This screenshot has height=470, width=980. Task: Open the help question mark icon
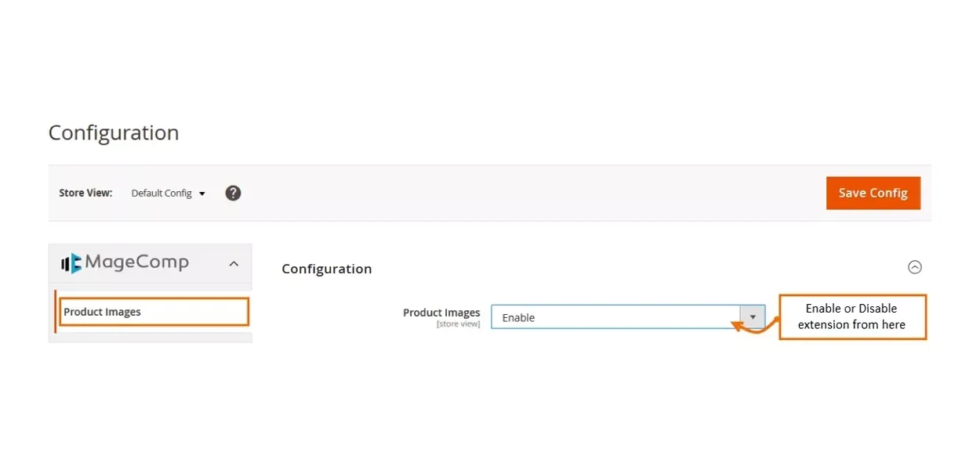click(x=233, y=193)
